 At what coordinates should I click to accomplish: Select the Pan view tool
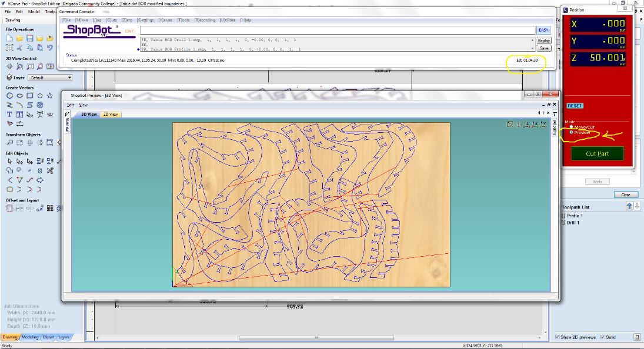click(9, 66)
